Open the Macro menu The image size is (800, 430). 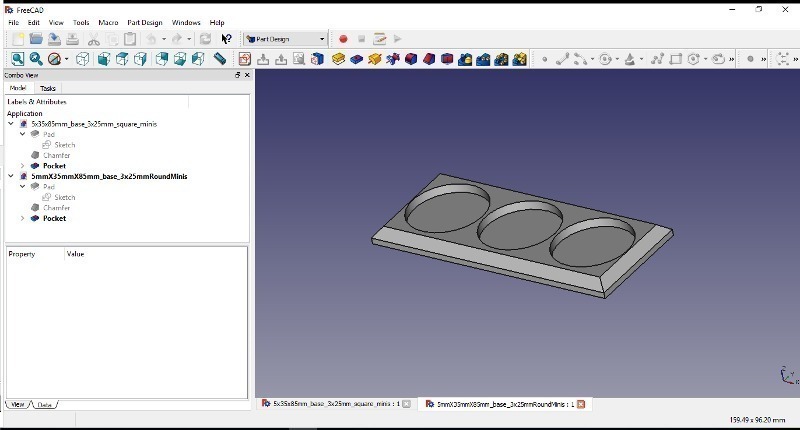point(107,22)
